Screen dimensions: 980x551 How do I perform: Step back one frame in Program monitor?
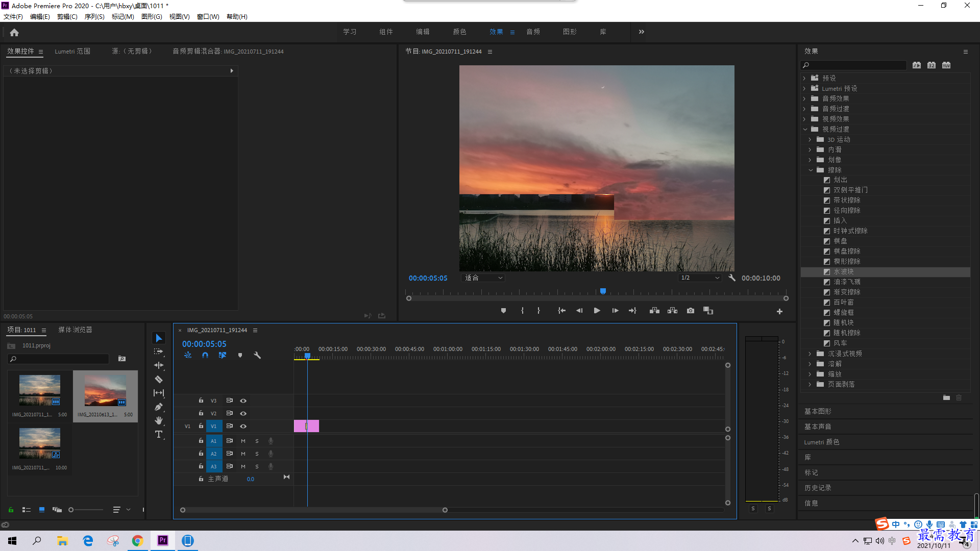[579, 311]
